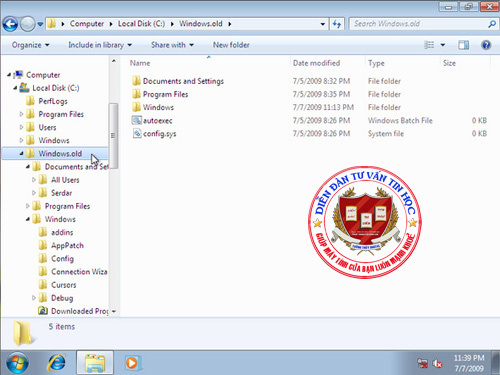Toggle the preview pane
Screen dimensions: 500x375
[463, 45]
